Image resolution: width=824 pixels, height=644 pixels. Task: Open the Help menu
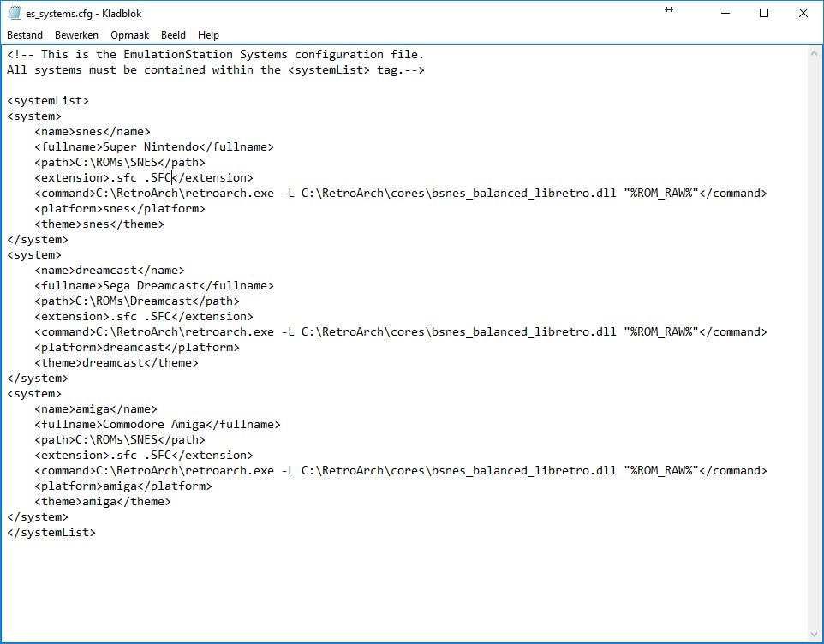pos(208,35)
